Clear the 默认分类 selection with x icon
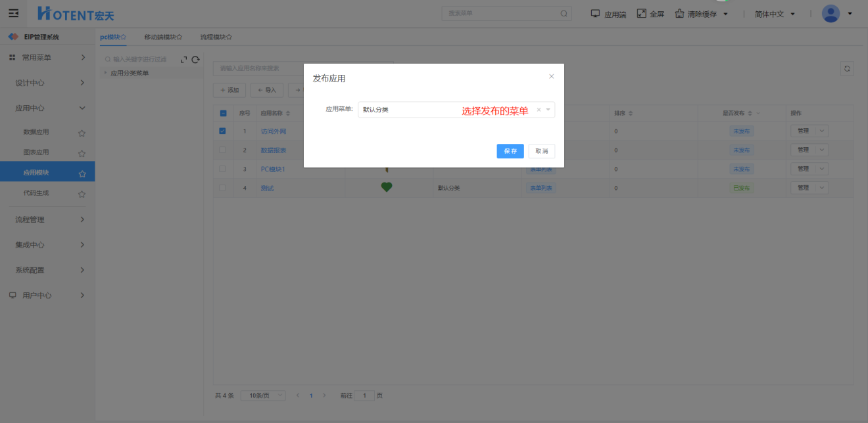Viewport: 868px width, 423px height. pyautogui.click(x=539, y=110)
